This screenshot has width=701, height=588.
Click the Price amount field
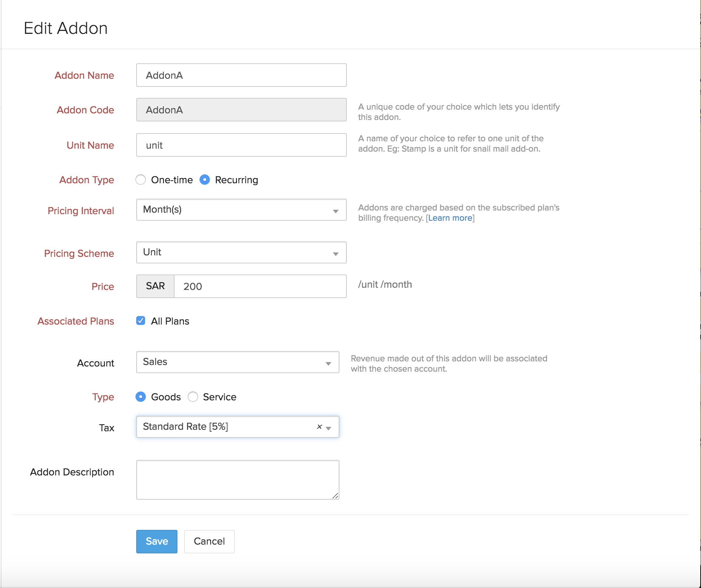pyautogui.click(x=260, y=286)
